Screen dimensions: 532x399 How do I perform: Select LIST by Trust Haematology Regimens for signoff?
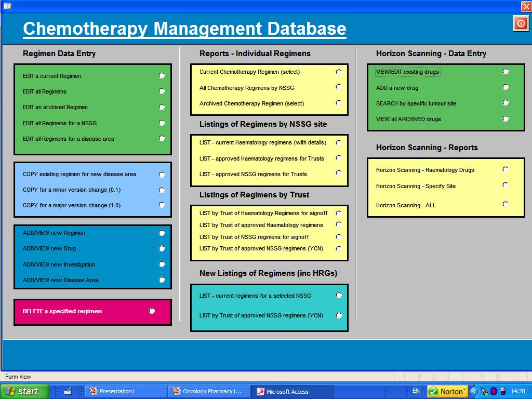(339, 213)
